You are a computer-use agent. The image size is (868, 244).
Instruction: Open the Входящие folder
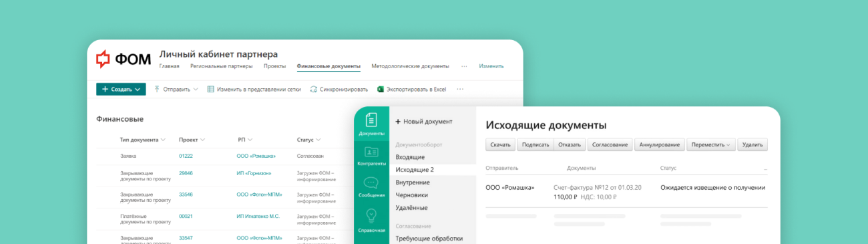click(x=410, y=157)
